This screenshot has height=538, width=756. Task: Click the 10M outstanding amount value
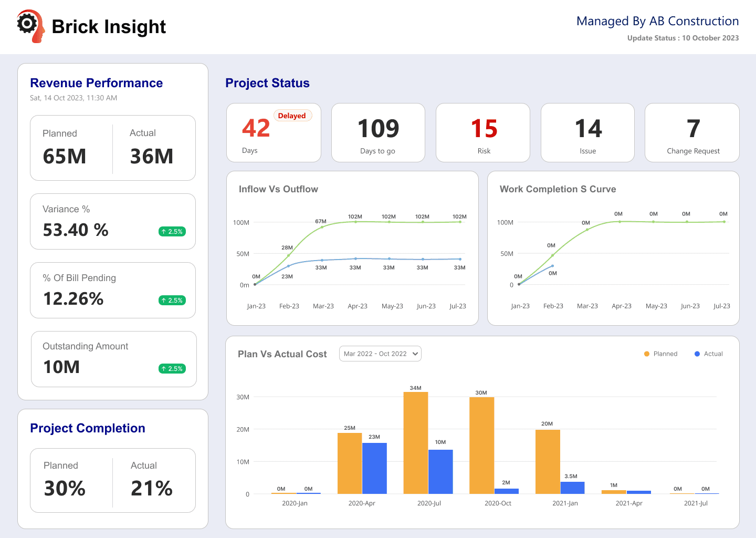coord(61,367)
